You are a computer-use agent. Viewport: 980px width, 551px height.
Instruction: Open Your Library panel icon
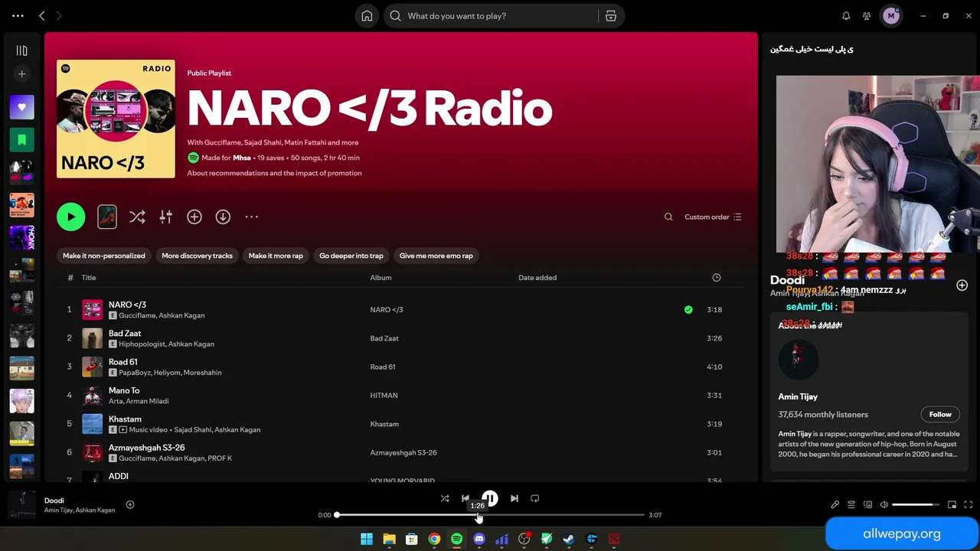point(21,51)
